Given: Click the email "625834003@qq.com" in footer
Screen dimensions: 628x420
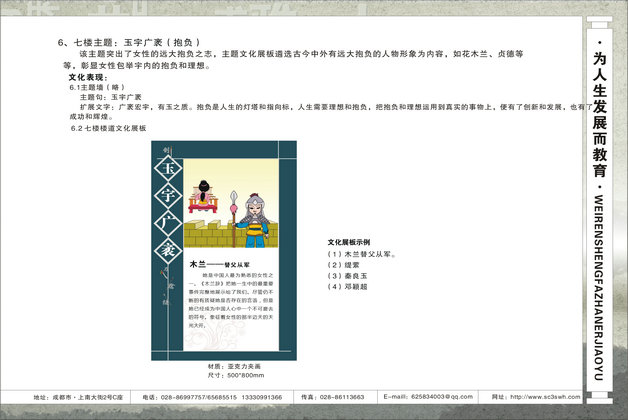Looking at the screenshot, I should pyautogui.click(x=442, y=396).
